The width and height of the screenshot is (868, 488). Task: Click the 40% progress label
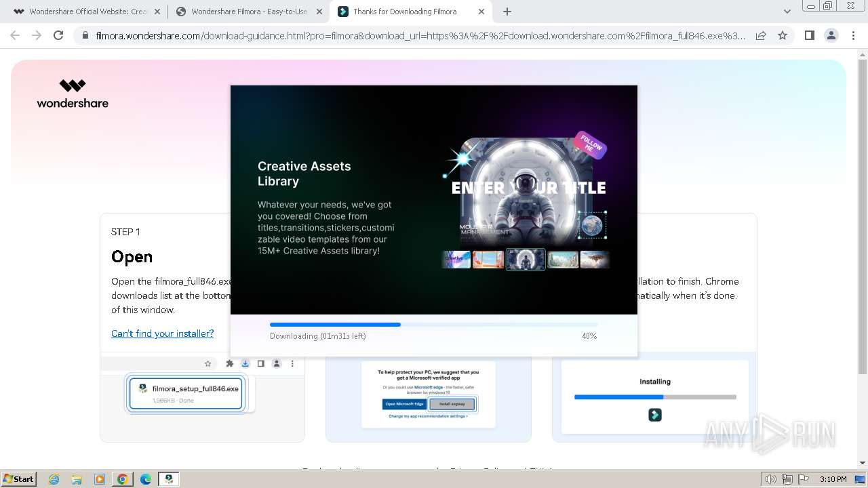(x=589, y=336)
